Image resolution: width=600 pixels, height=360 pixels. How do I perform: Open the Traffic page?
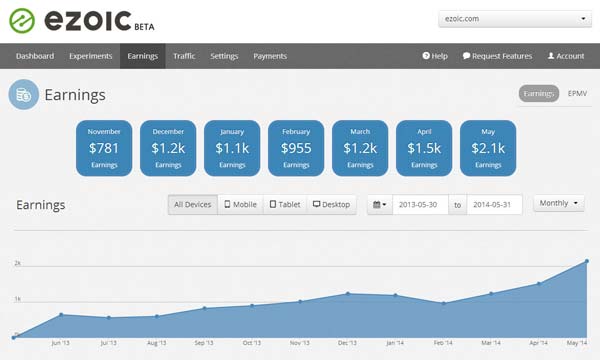184,56
